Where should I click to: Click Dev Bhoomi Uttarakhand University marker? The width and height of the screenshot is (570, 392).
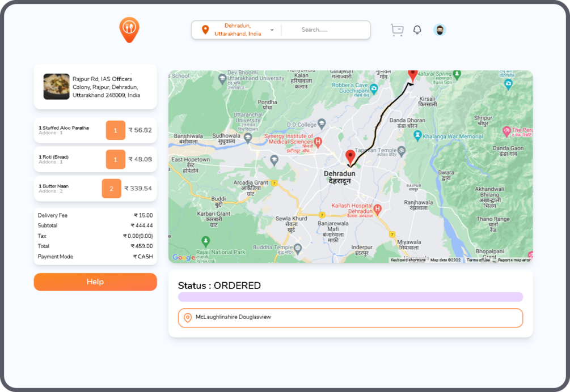222,79
